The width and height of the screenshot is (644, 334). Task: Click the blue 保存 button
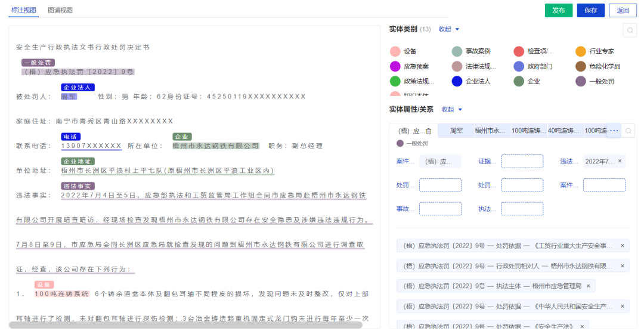(x=590, y=10)
